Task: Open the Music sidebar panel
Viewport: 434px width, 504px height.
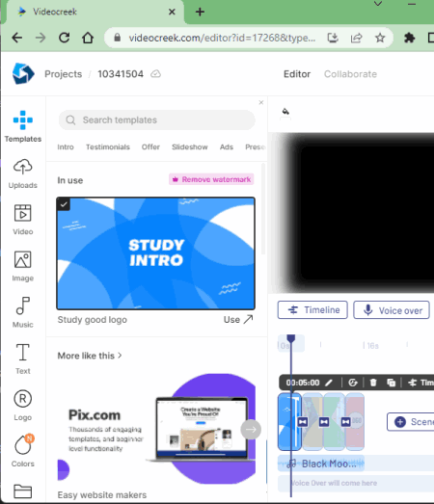Action: pos(22,313)
